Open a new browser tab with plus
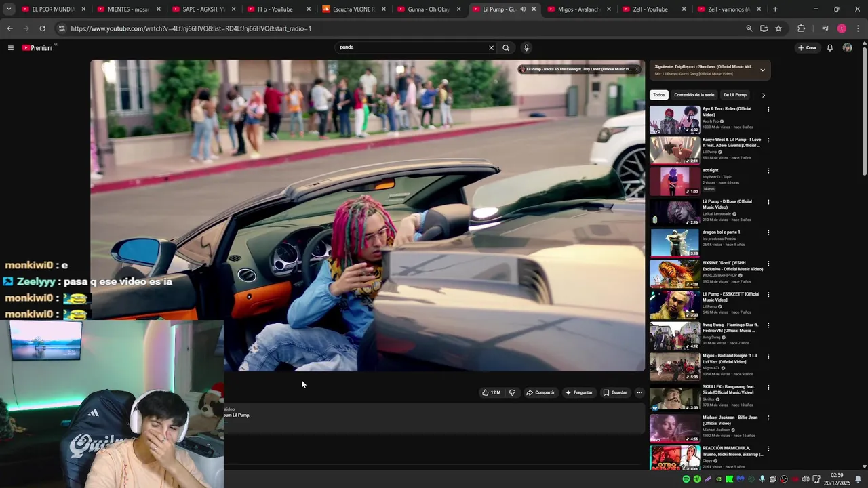Image resolution: width=868 pixels, height=488 pixels. pos(775,9)
